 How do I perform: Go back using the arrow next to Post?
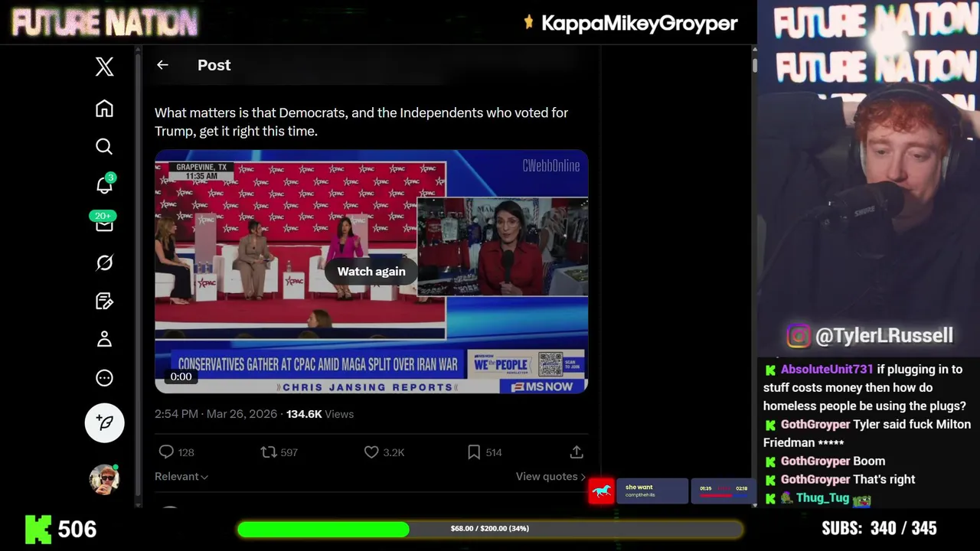point(162,65)
